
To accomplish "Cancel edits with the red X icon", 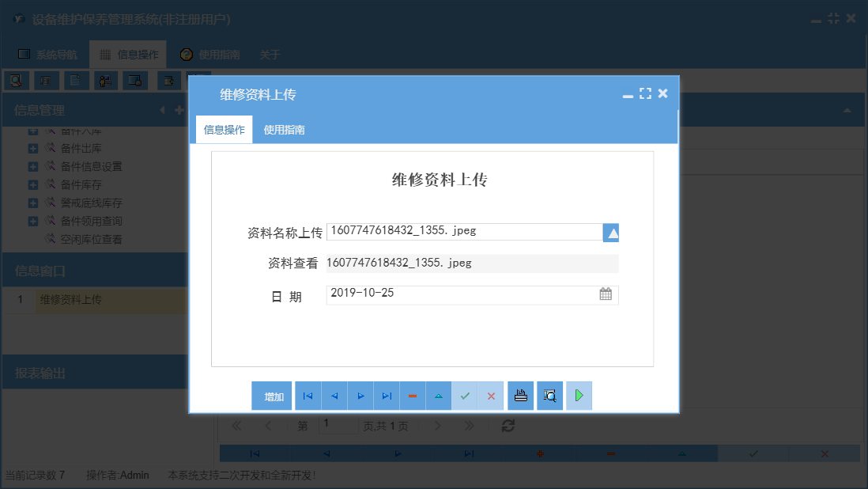I will pyautogui.click(x=491, y=395).
